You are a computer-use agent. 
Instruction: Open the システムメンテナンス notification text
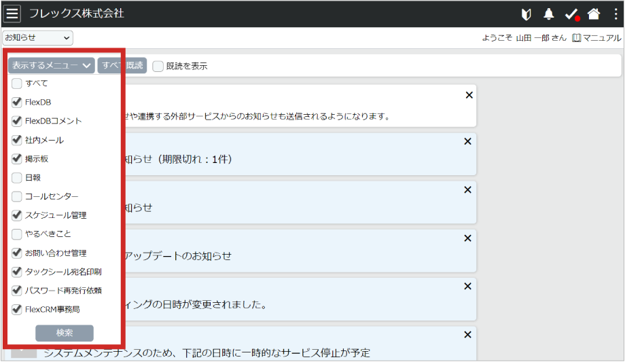[x=207, y=353]
